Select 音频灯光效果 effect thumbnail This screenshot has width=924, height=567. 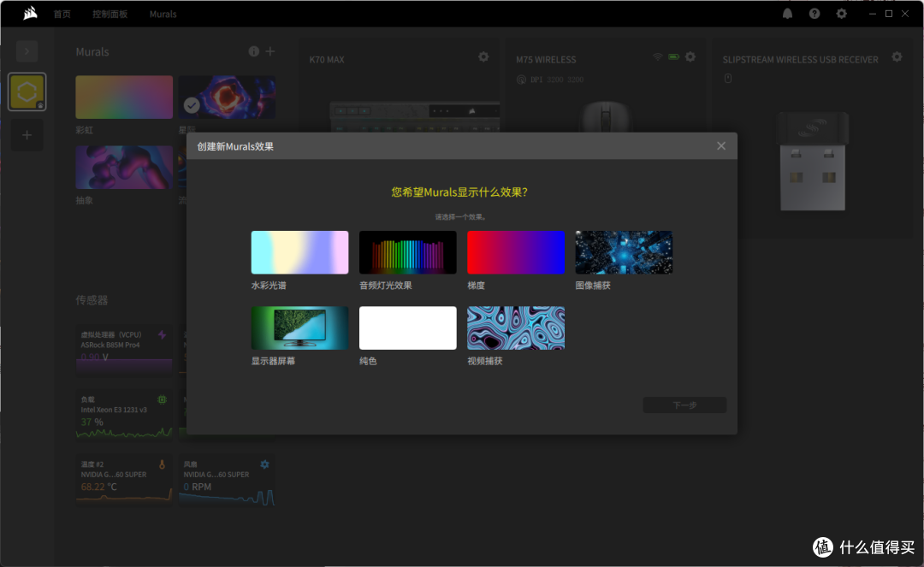point(407,252)
